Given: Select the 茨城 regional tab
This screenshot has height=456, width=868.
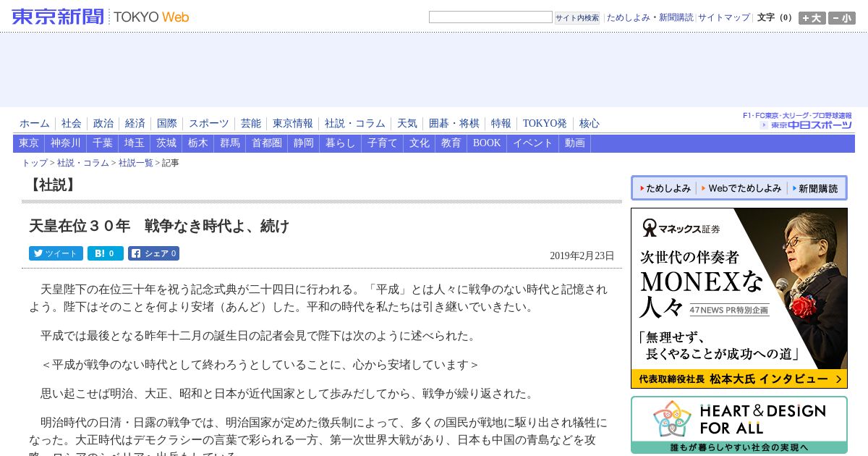Looking at the screenshot, I should pyautogui.click(x=166, y=143).
